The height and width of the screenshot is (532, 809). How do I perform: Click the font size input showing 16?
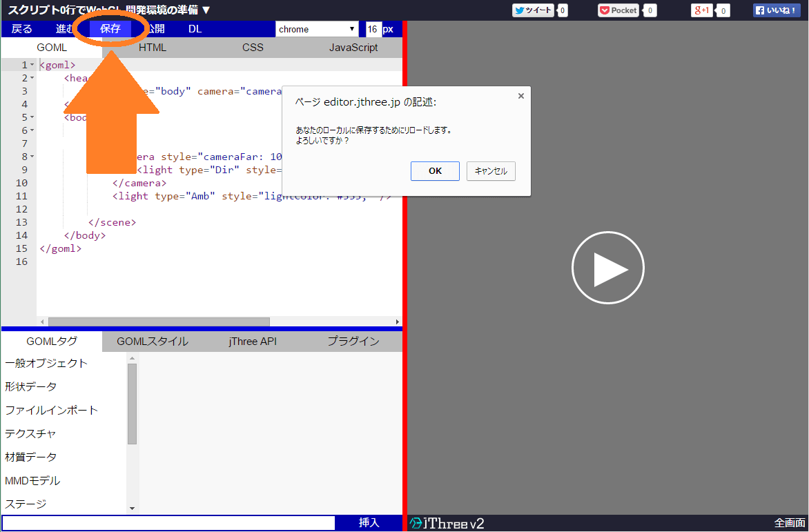373,29
